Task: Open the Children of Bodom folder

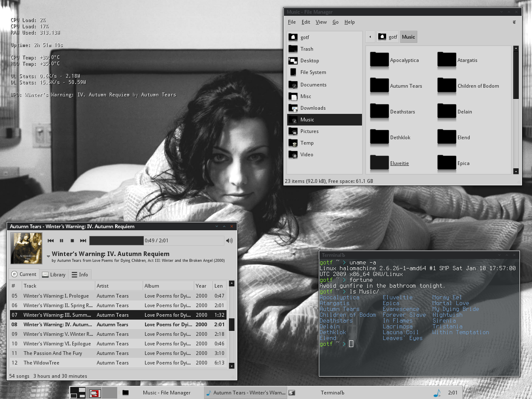Action: click(468, 86)
